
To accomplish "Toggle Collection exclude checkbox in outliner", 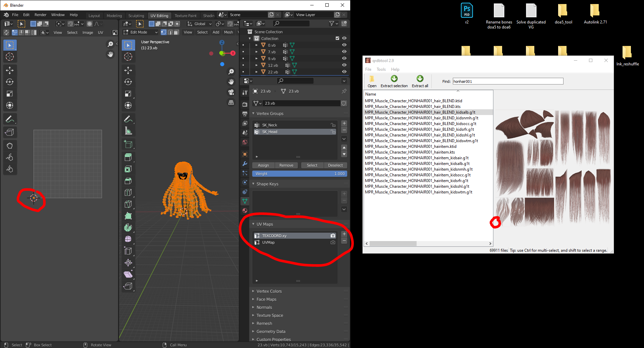I will point(337,38).
